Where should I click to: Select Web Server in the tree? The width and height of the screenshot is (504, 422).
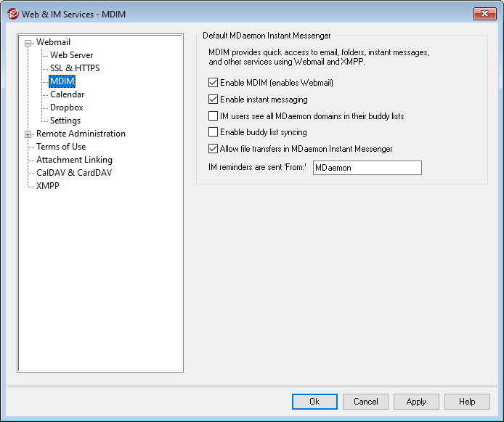(71, 55)
